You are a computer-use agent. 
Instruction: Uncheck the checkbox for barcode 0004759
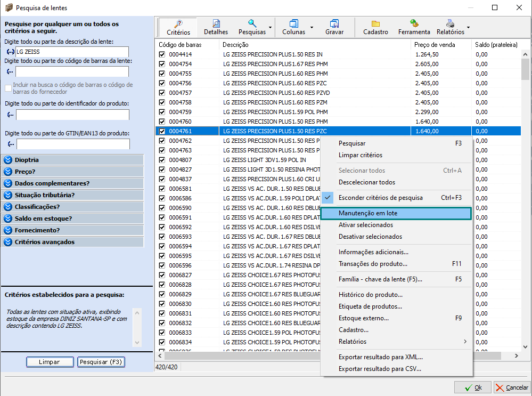(x=162, y=112)
